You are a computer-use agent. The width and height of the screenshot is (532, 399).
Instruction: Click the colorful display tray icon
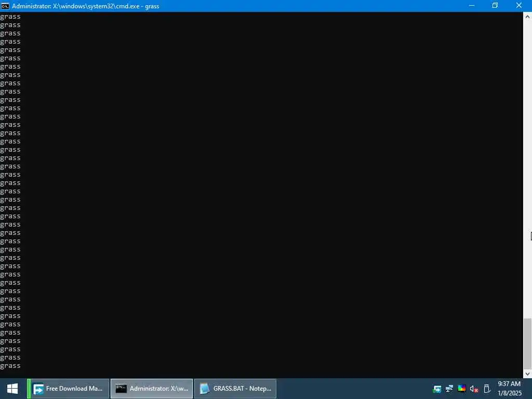[462, 389]
